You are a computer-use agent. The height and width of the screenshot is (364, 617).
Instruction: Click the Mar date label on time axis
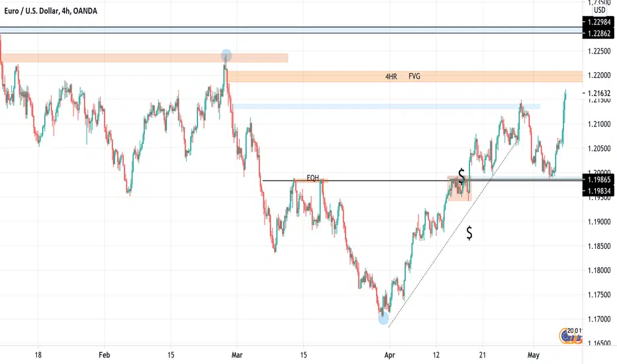coord(237,355)
